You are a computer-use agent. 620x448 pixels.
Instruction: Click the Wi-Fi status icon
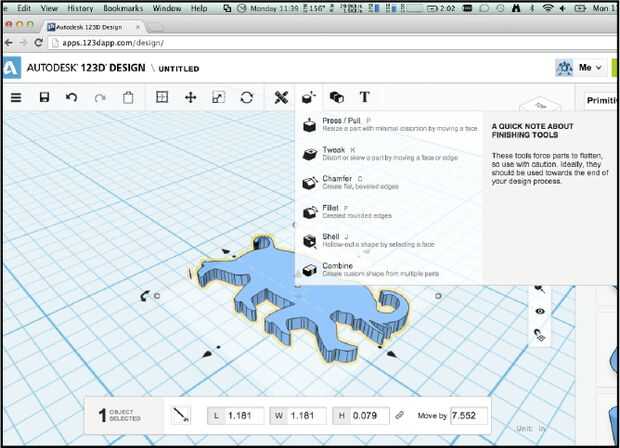click(548, 8)
